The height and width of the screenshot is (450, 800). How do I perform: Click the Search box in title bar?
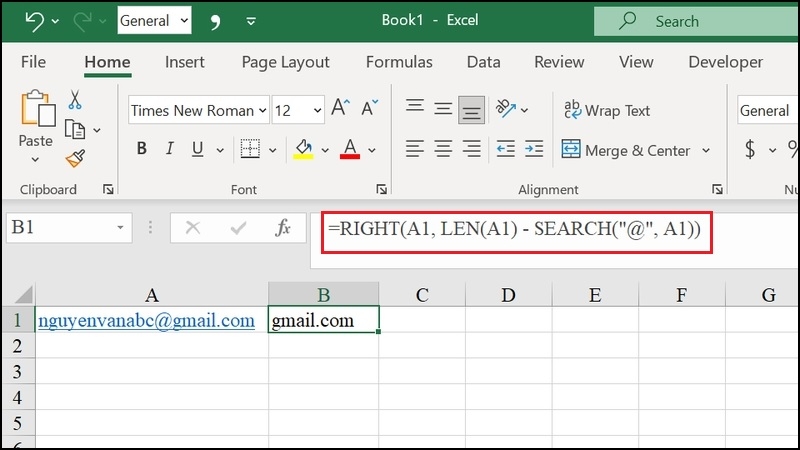(x=697, y=21)
